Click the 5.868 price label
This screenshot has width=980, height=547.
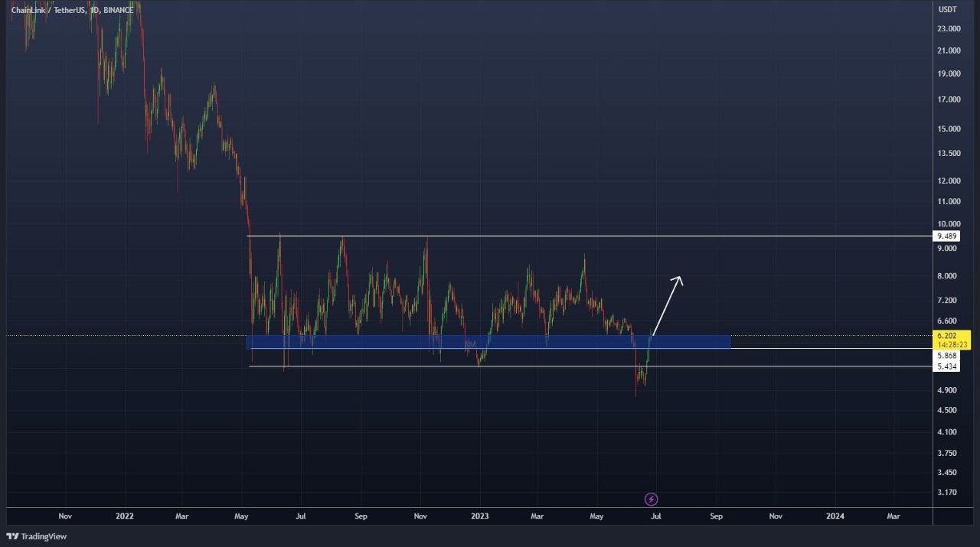946,355
